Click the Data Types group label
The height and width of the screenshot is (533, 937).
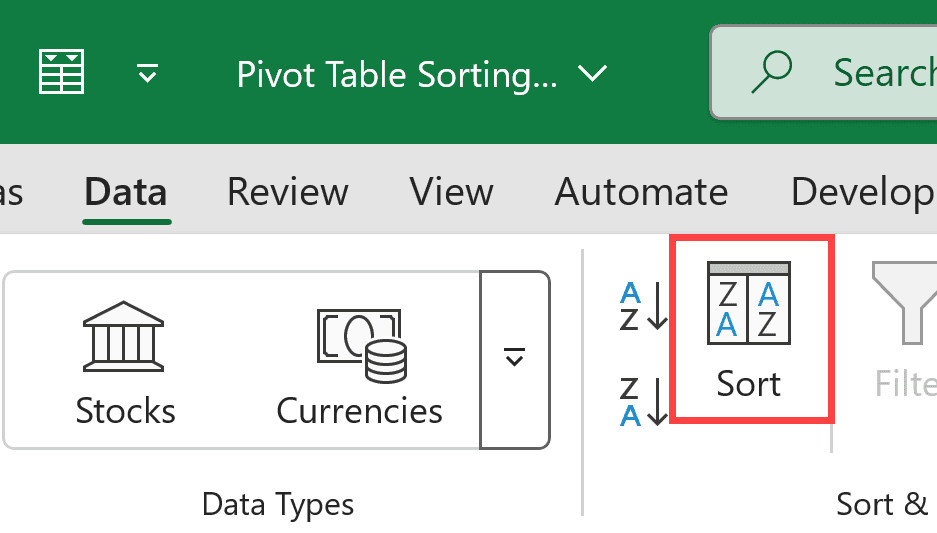click(x=277, y=504)
